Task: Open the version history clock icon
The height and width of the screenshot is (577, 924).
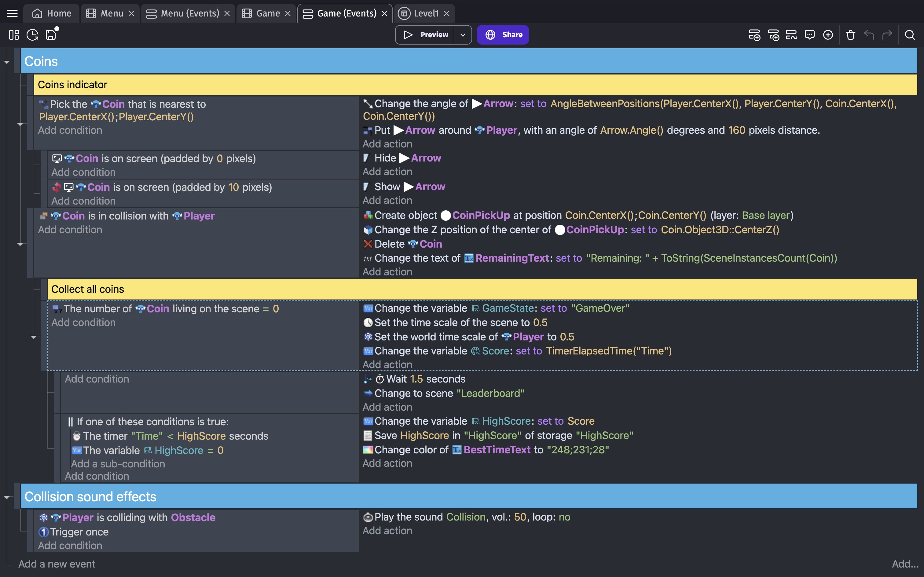Action: pyautogui.click(x=32, y=35)
